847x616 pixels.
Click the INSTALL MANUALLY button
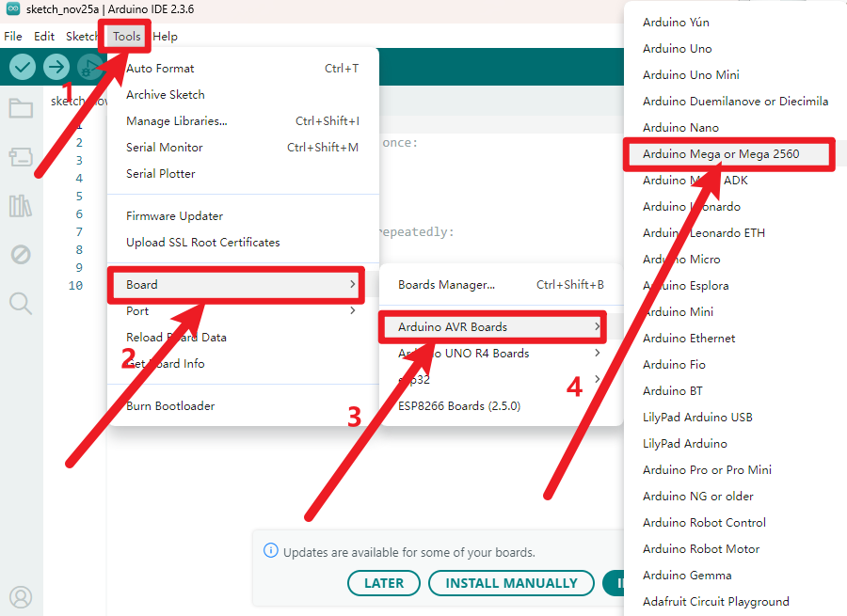[512, 583]
